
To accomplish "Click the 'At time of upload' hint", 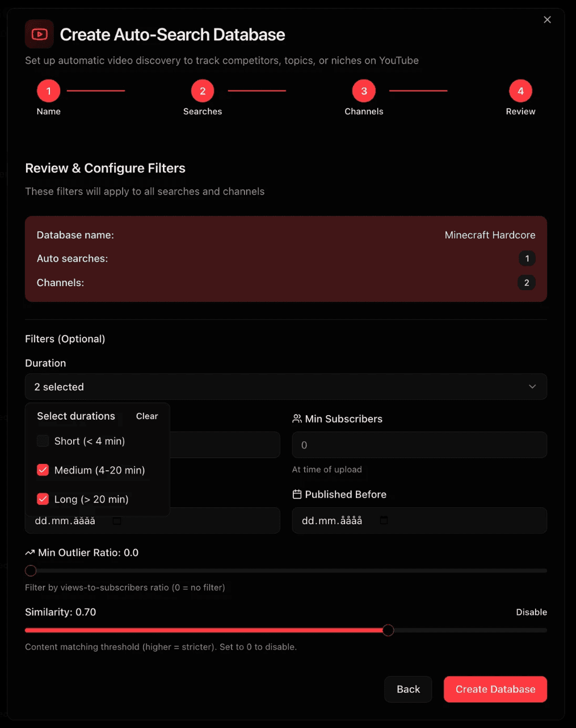I will [x=327, y=470].
